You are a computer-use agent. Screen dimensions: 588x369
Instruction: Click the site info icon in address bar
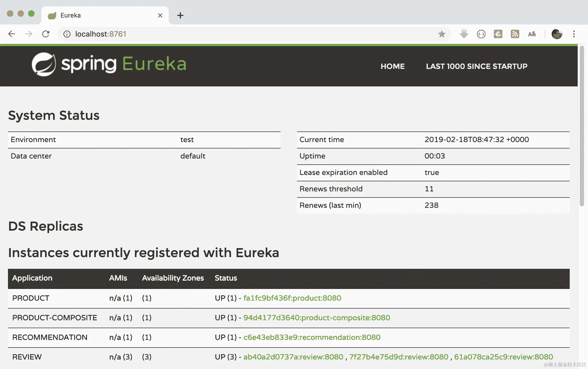(67, 34)
